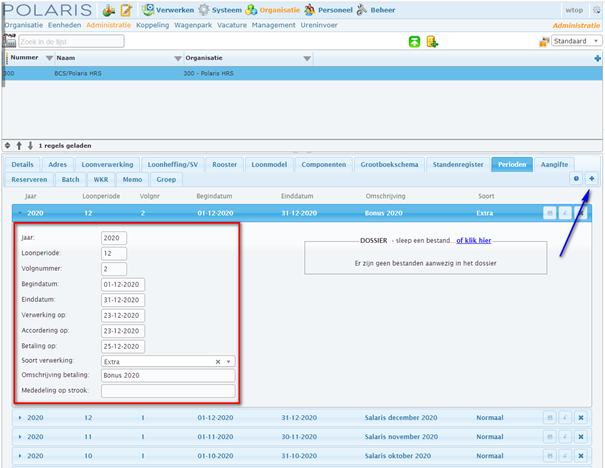Expand the Salaris december 2020 row
The width and height of the screenshot is (605, 468).
tap(20, 417)
